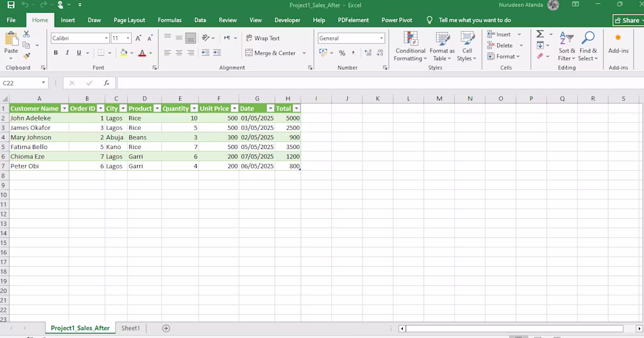Apply Percent Style format
Viewport: 644px width, 338px height.
pyautogui.click(x=342, y=53)
